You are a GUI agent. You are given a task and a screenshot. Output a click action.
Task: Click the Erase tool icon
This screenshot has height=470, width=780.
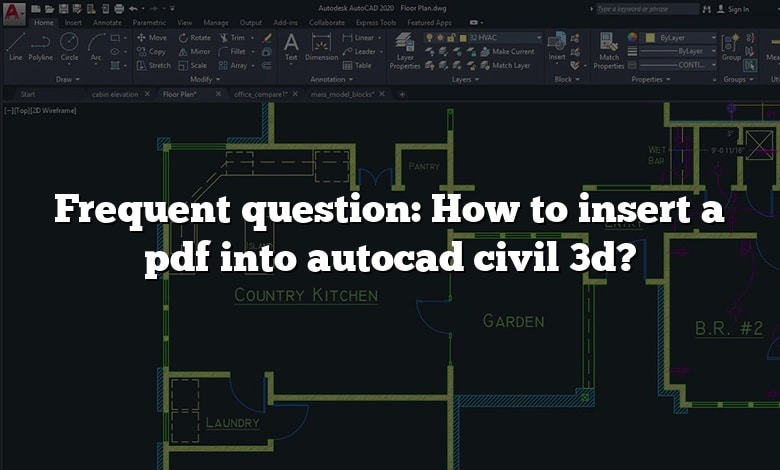pyautogui.click(x=267, y=37)
